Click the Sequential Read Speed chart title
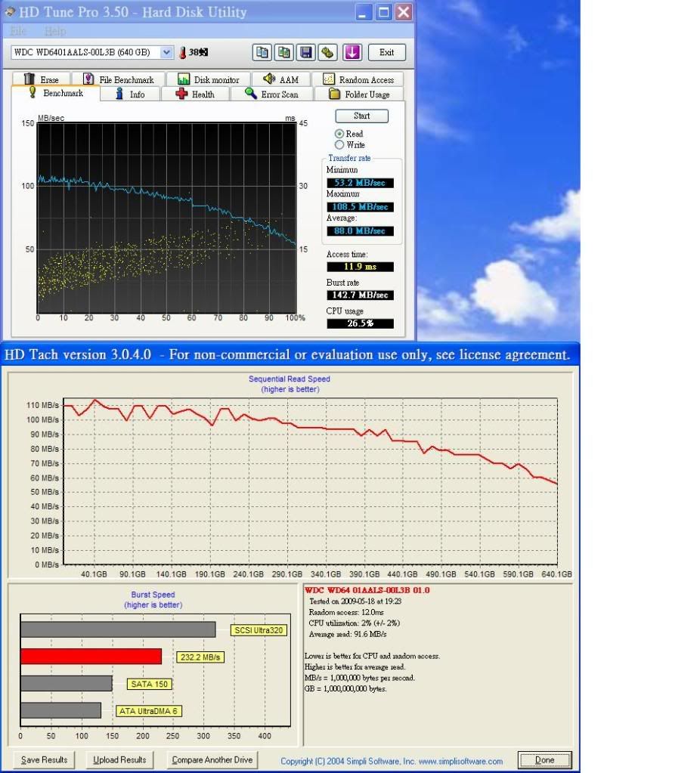Image resolution: width=700 pixels, height=773 pixels. [x=290, y=379]
